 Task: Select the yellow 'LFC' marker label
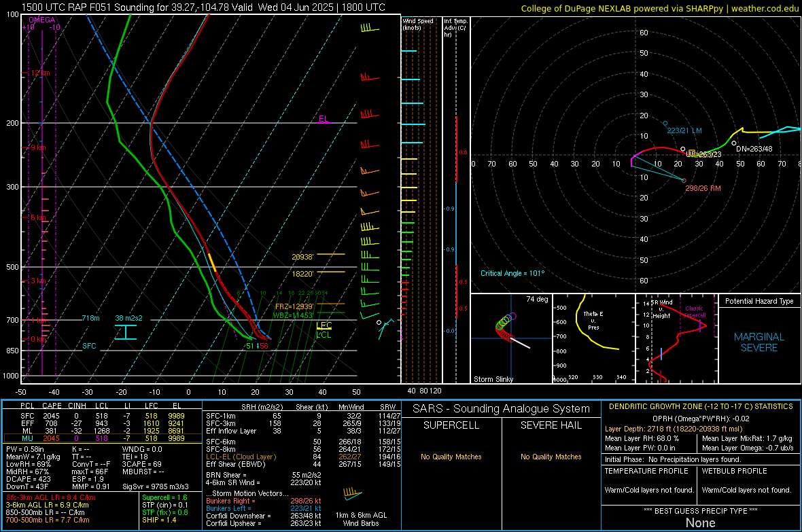click(x=324, y=325)
